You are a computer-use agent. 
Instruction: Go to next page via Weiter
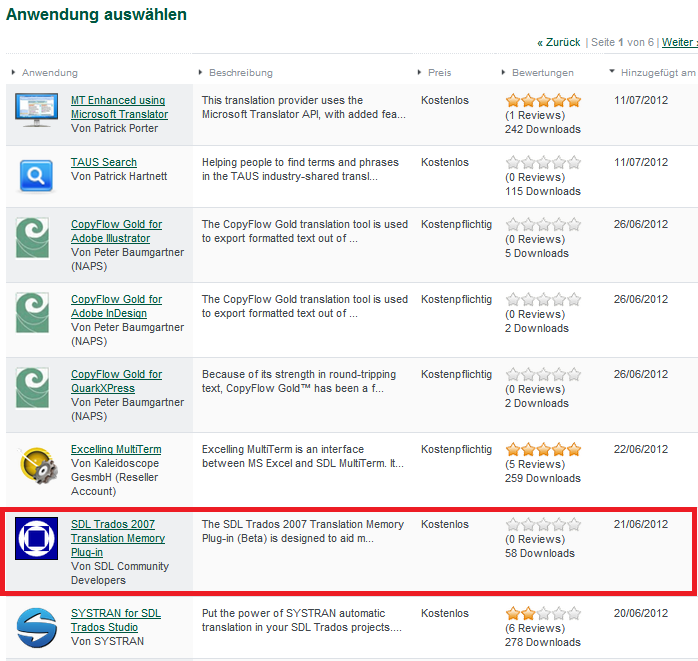680,42
